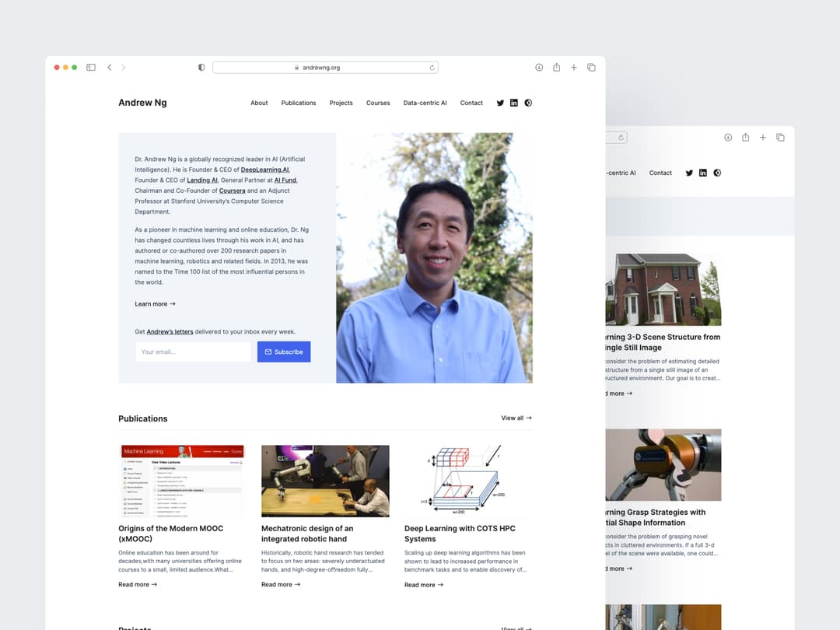840x630 pixels.
Task: Open the DeepLearning.AI link in the bio
Action: 265,169
